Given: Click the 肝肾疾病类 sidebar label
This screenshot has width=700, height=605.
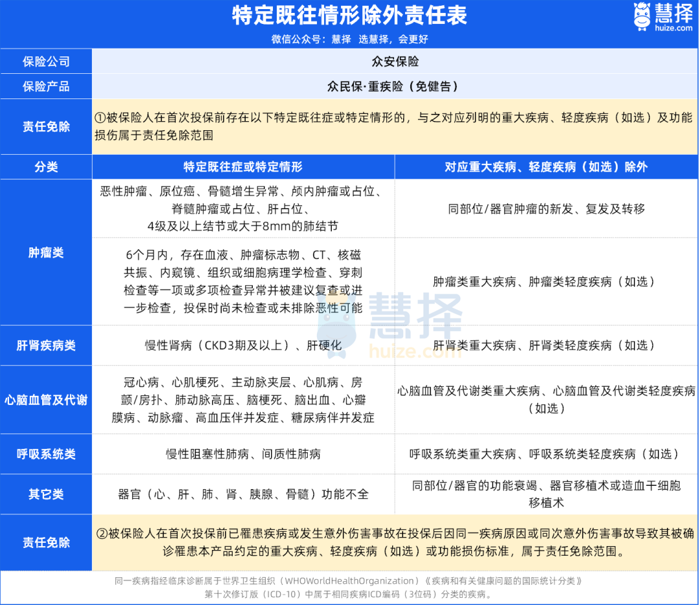Looking at the screenshot, I should coord(46,345).
